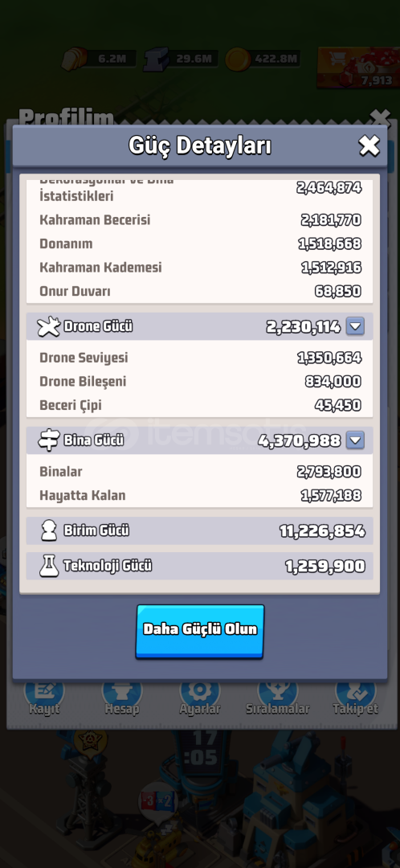Collapse the Bina Gücü section arrow
Viewport: 400px width, 868px height.
coord(355,440)
